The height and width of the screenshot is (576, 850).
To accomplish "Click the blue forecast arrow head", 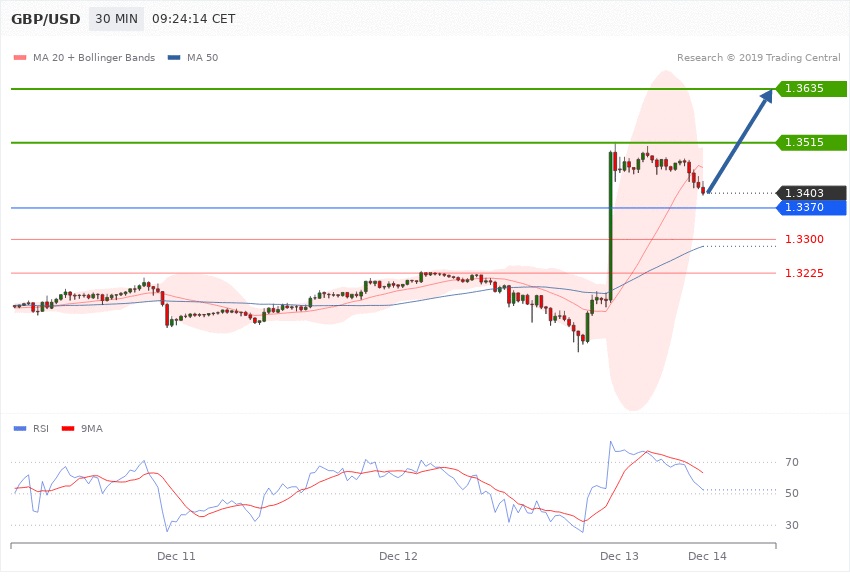I will (x=765, y=96).
